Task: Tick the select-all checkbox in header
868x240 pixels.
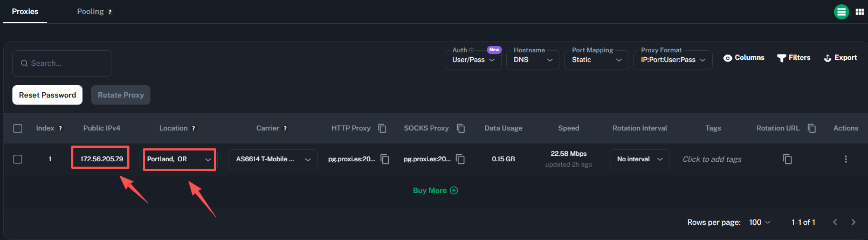Action: point(18,128)
